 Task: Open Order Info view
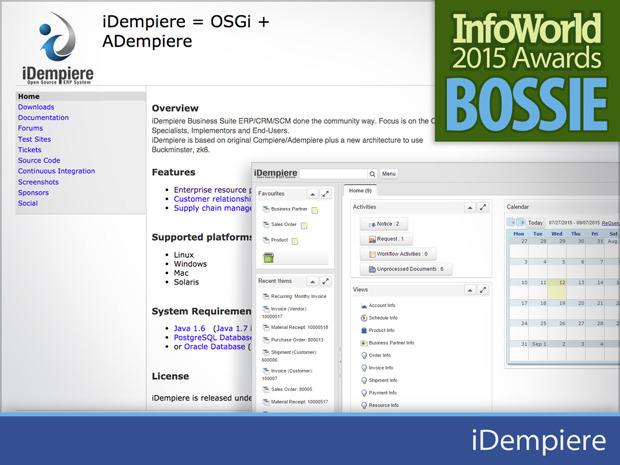click(x=379, y=355)
